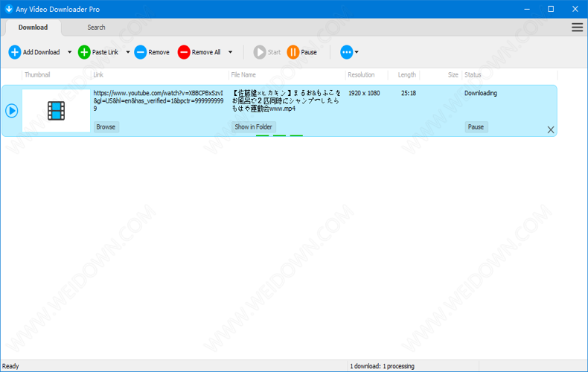The image size is (588, 372).
Task: Click the app's download arrow title icon
Action: tap(9, 9)
